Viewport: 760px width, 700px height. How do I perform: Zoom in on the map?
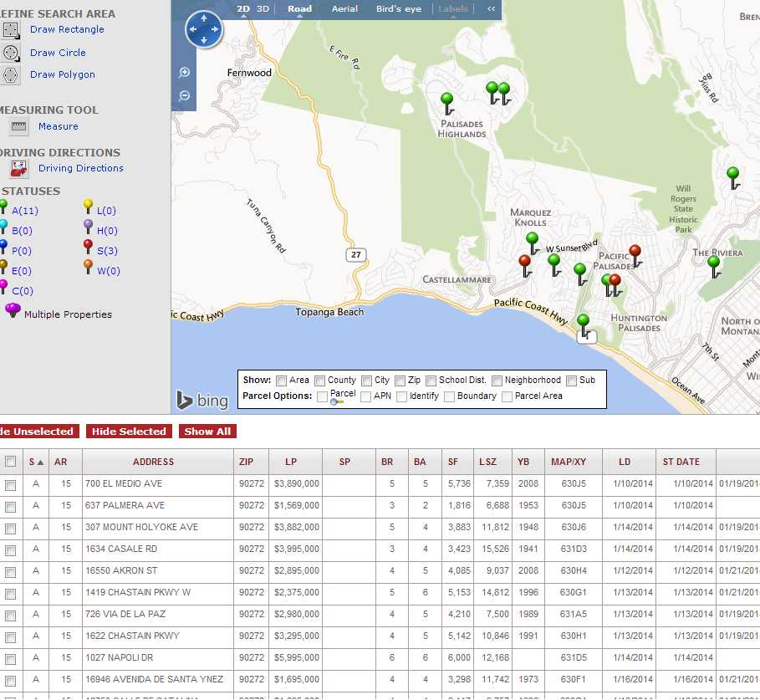click(x=185, y=73)
